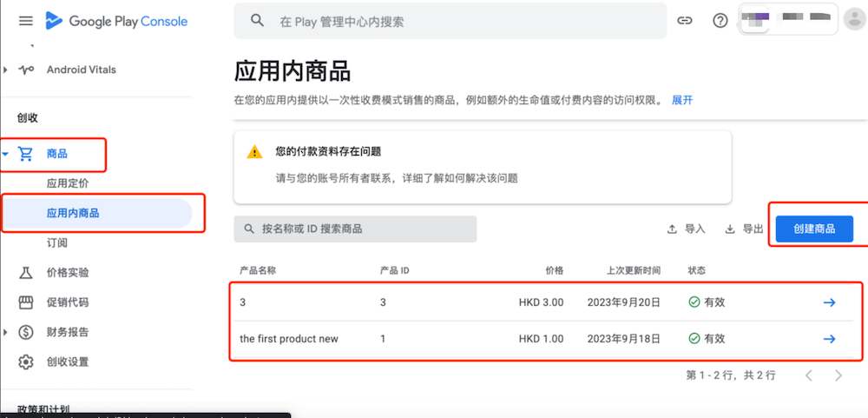Expand the Android Vitals sidebar item
This screenshot has height=418, width=868.
click(x=7, y=70)
